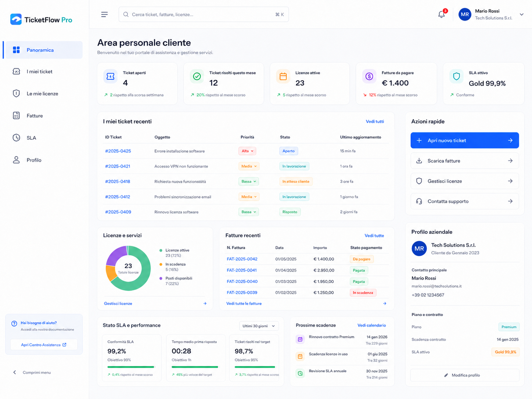Open priority dropdown for ticket #2025-0421
532x399 pixels.
(249, 166)
